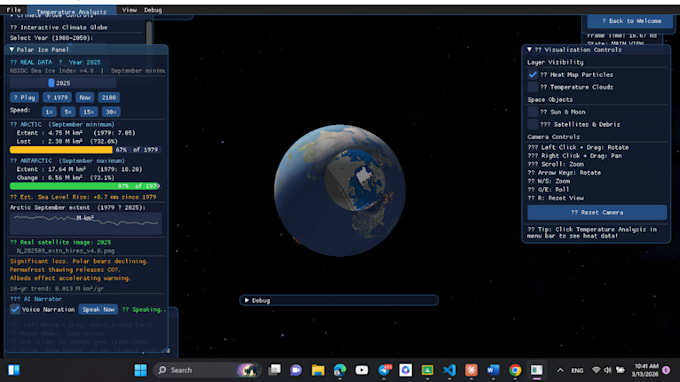Open the volume control in tray
680x382 pixels.
608,370
